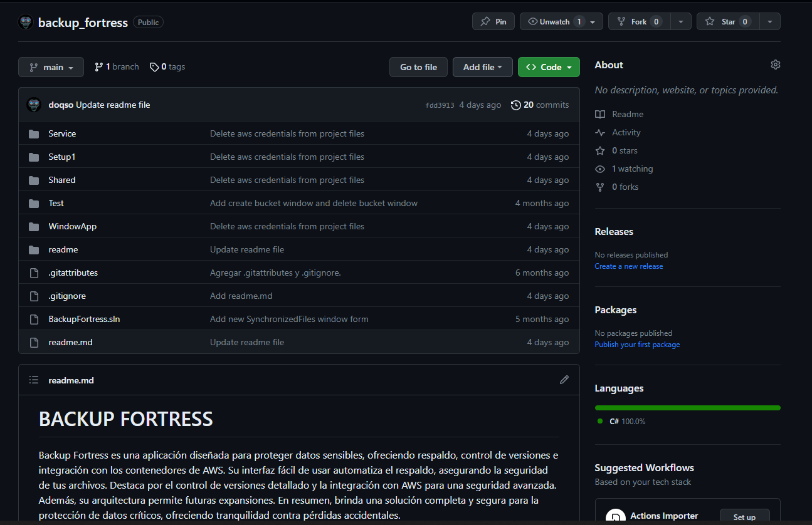Click the Activity pulse icon
The height and width of the screenshot is (525, 812).
click(x=601, y=132)
